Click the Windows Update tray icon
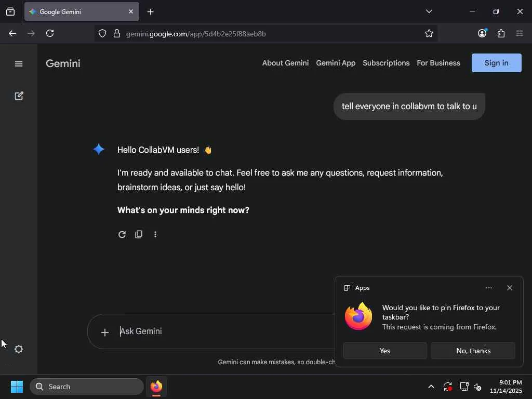532x399 pixels. (x=447, y=387)
